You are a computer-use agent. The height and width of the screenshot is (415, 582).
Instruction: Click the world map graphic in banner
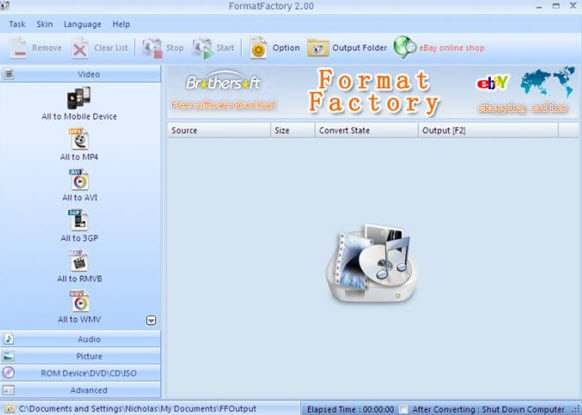pos(547,82)
